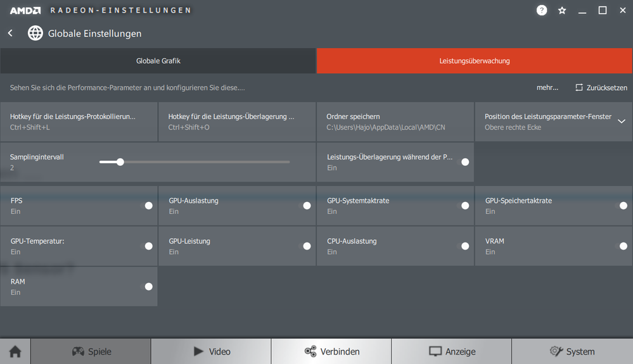Open the Spiele gamepad section
Screen dimensions: 633x364
point(91,351)
